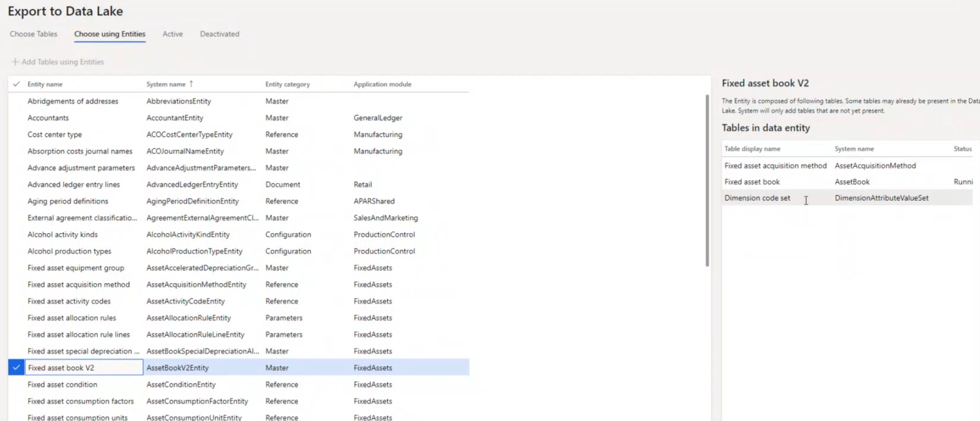Click the AssetAcquisitionMethod system name
The image size is (980, 421).
pos(875,166)
